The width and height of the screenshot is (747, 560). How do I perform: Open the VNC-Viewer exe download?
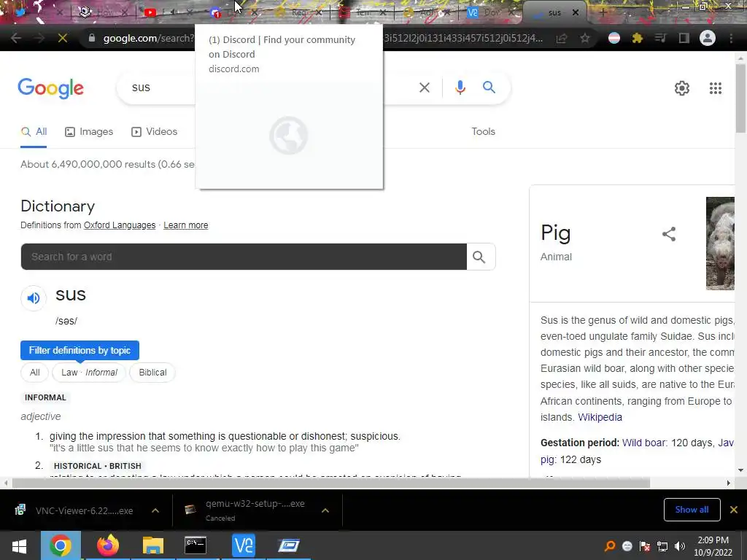pyautogui.click(x=76, y=510)
